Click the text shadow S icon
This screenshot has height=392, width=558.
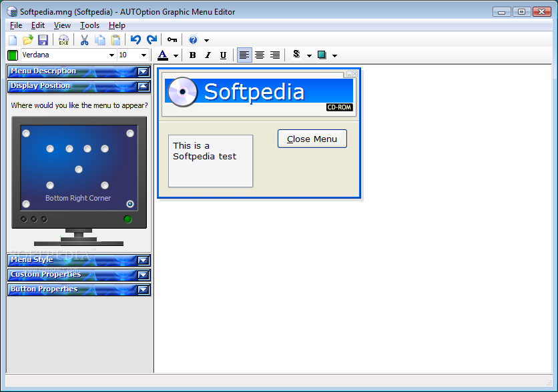[x=296, y=55]
